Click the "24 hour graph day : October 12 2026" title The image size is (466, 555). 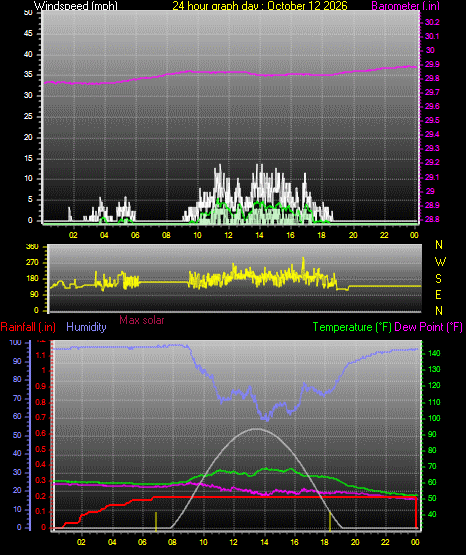click(x=260, y=6)
